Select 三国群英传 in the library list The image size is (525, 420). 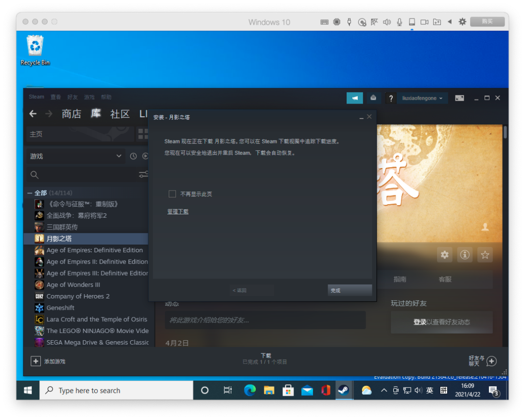pos(87,227)
